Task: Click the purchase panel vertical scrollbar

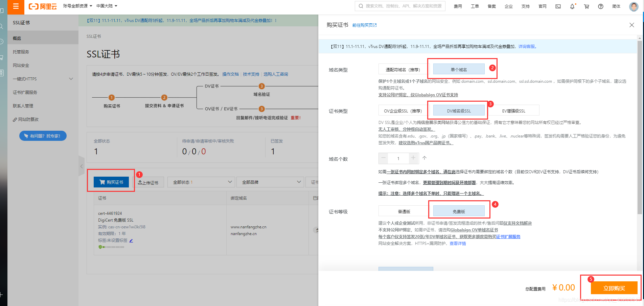Action: tap(639, 128)
